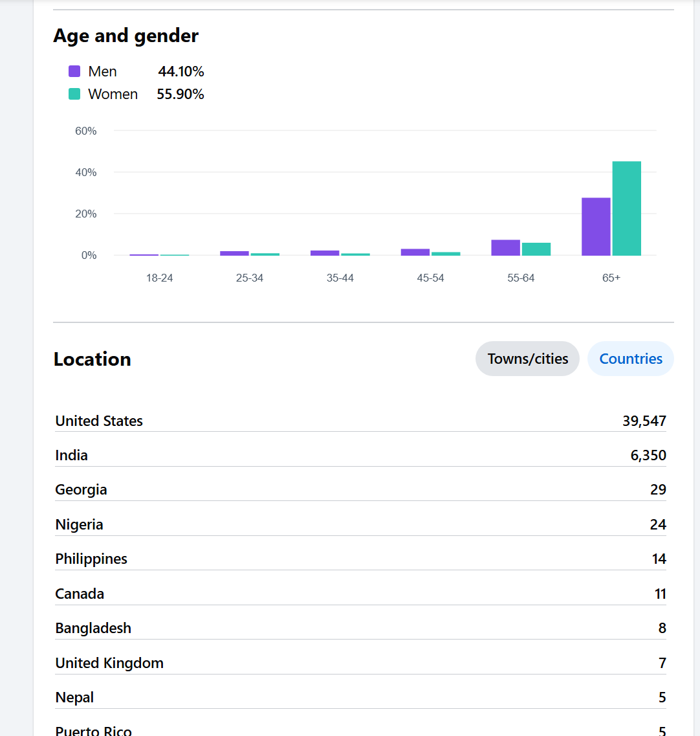Click the Men bar for ages 45-54
Viewport: 700px width, 736px height.
415,252
